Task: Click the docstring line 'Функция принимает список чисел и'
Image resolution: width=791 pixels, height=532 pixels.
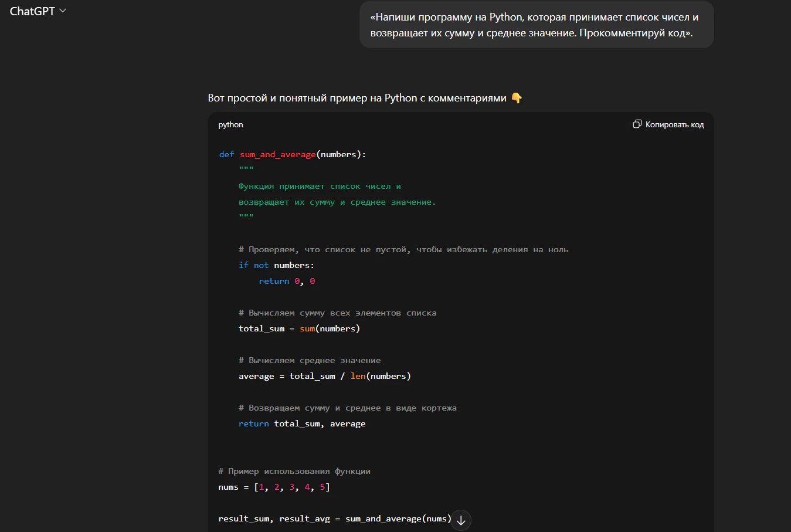Action: (320, 186)
